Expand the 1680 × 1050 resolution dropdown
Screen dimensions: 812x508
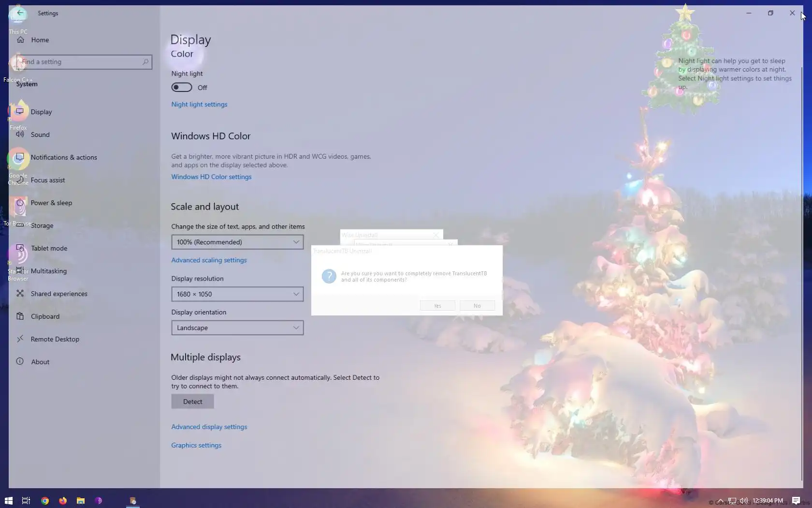[237, 294]
